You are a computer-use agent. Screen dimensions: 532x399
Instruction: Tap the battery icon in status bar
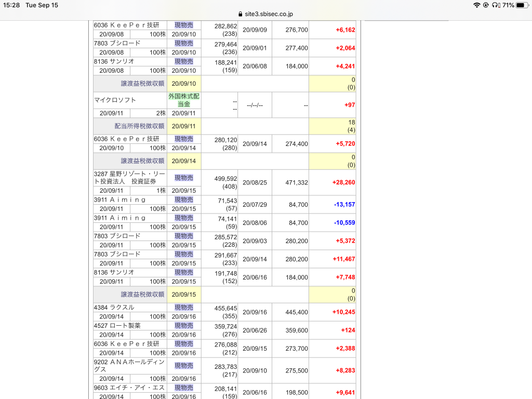click(522, 5)
